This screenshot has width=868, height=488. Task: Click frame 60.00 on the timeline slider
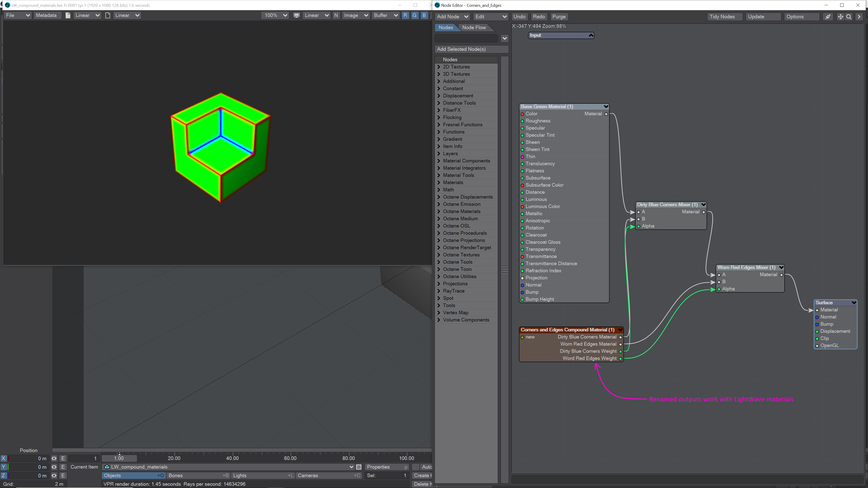pos(290,458)
